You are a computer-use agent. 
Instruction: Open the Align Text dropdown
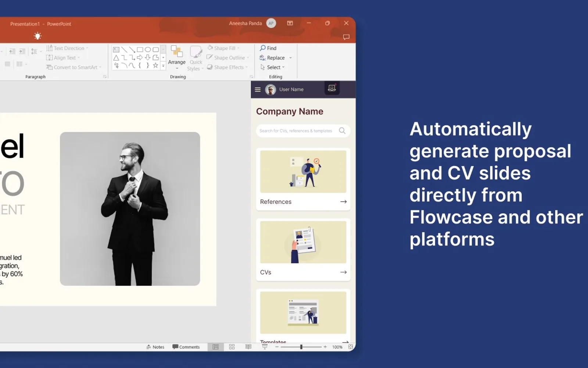[x=63, y=58]
